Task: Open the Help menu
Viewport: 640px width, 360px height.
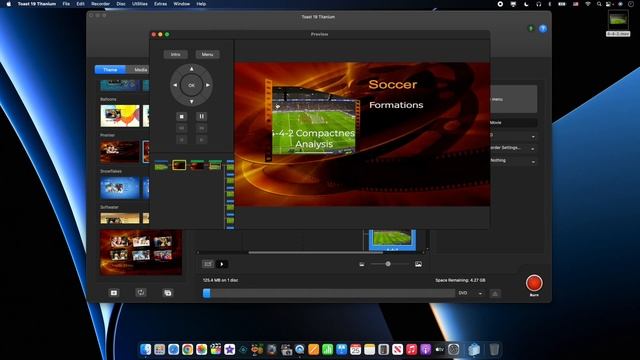Action: (x=201, y=4)
